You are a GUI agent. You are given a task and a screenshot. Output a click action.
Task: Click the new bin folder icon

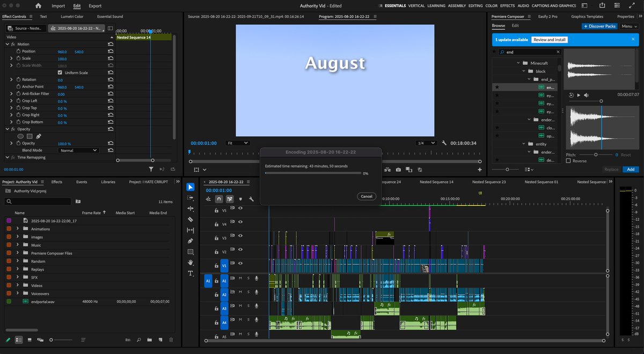coord(149,339)
